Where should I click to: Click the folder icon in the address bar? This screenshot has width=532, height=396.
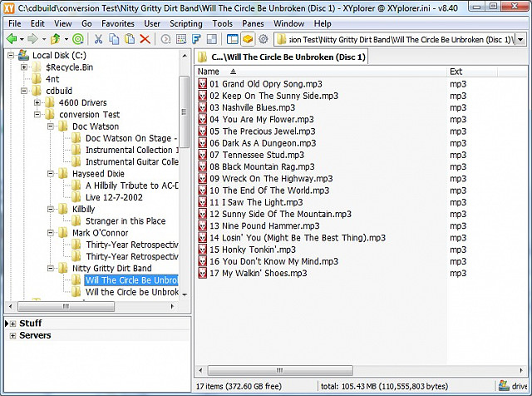[x=281, y=40]
